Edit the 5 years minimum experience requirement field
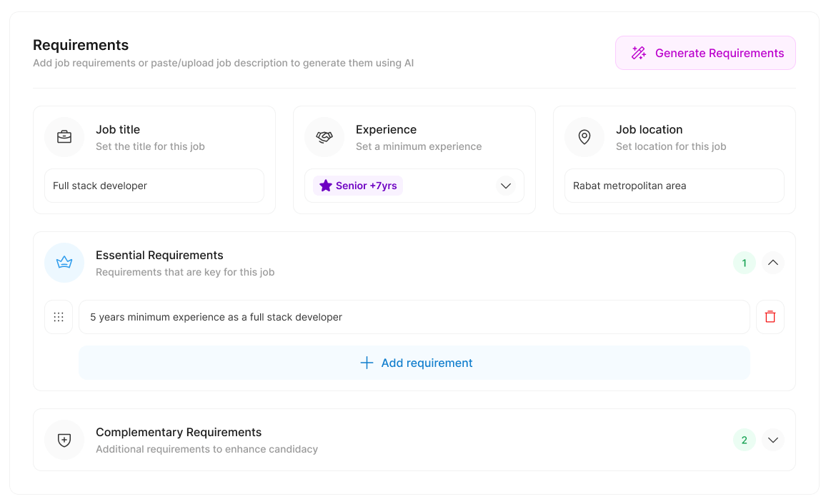 click(x=414, y=317)
